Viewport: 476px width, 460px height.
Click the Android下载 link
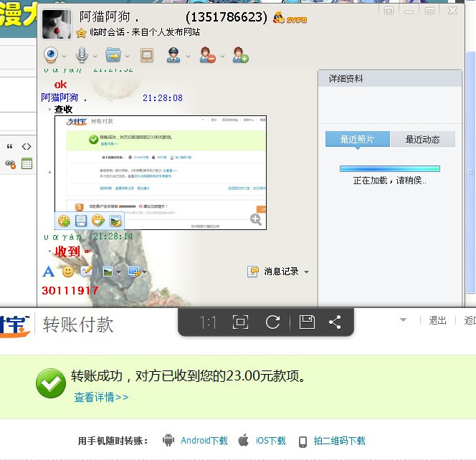[x=204, y=441]
